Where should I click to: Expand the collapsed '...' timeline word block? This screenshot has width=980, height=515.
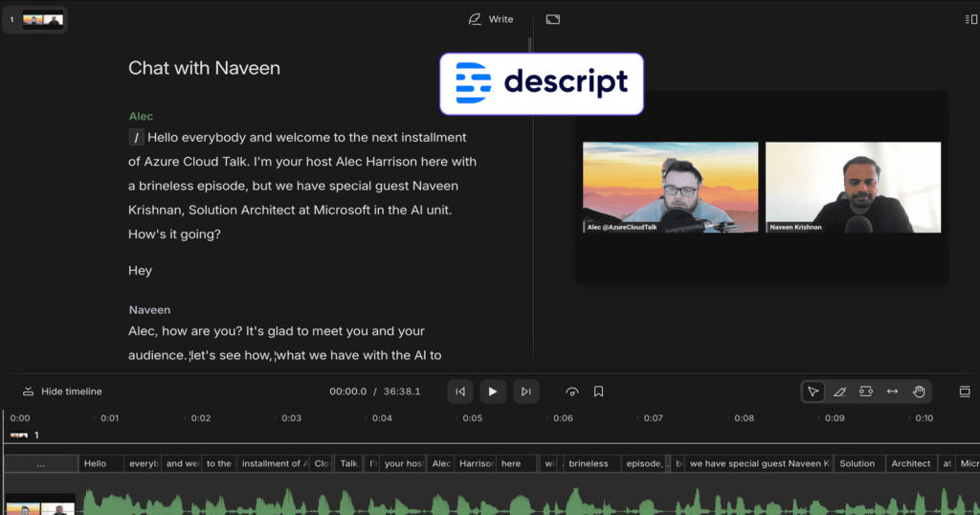click(x=41, y=463)
